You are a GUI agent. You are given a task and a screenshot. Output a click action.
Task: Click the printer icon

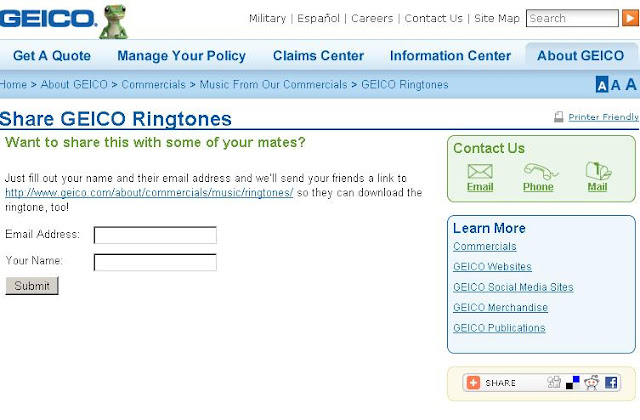tap(558, 117)
